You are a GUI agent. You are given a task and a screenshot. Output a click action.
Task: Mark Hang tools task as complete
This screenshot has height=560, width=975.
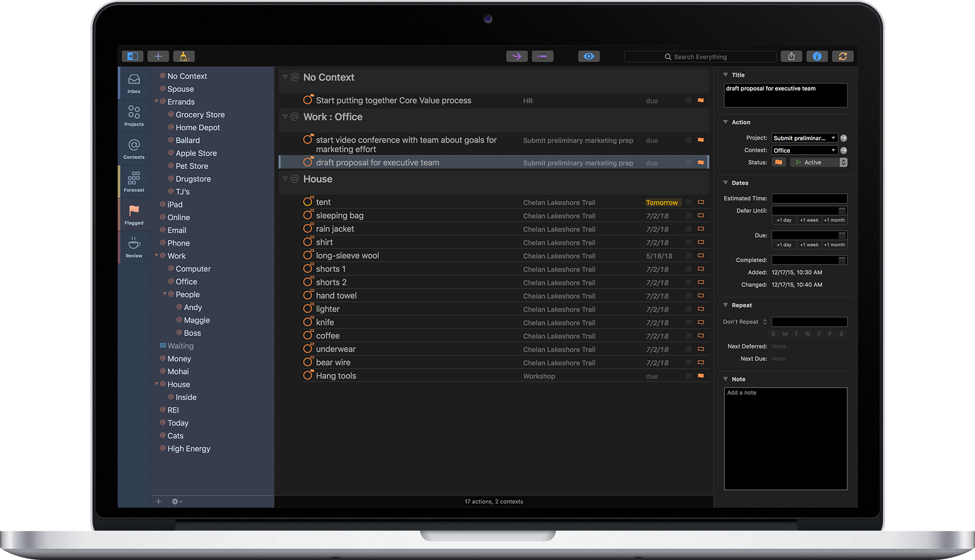[x=308, y=376]
